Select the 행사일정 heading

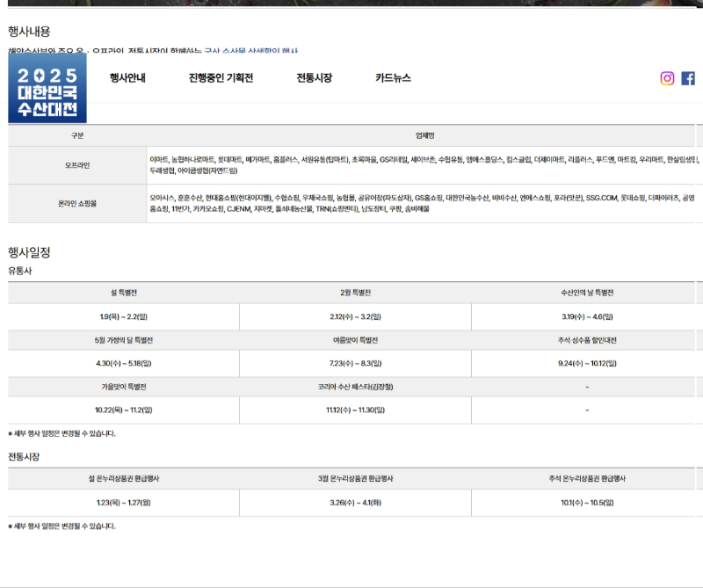(x=29, y=252)
